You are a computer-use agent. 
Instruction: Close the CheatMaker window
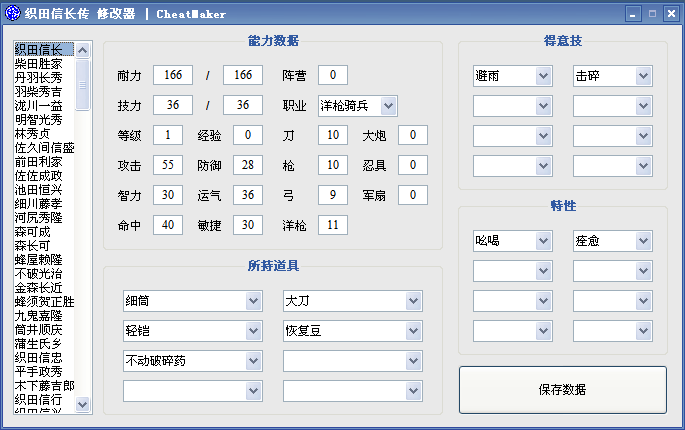pyautogui.click(x=671, y=14)
